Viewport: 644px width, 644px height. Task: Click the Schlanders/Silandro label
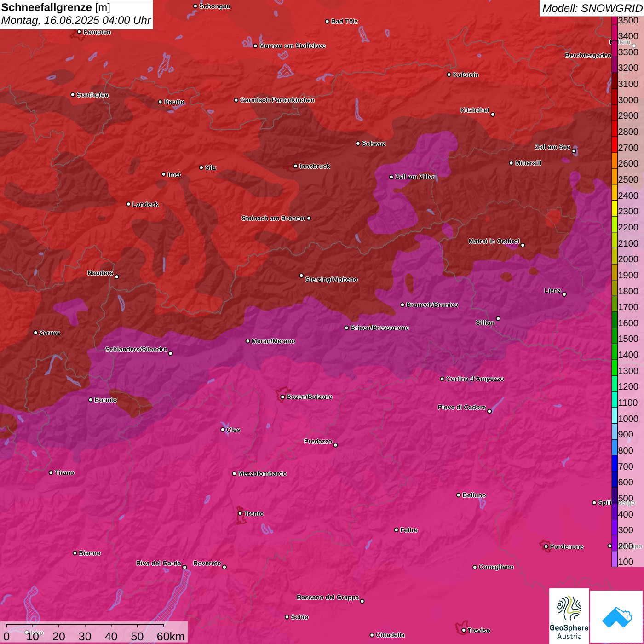coord(136,350)
